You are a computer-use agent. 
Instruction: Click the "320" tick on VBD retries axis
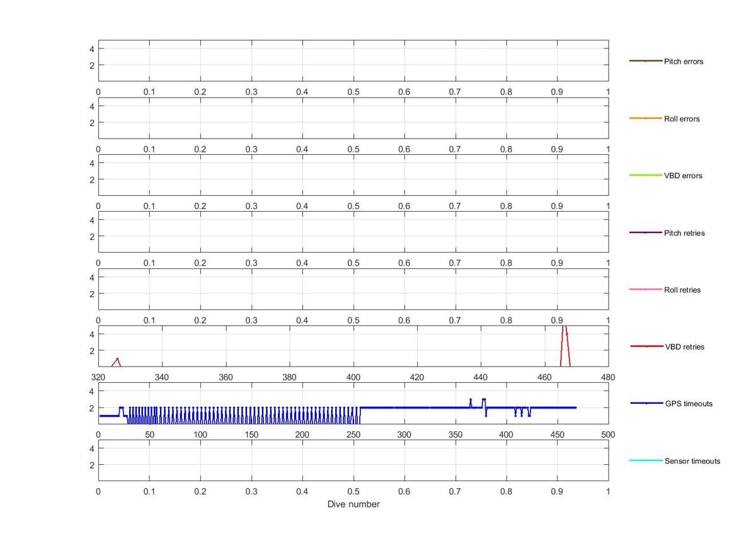click(x=98, y=377)
